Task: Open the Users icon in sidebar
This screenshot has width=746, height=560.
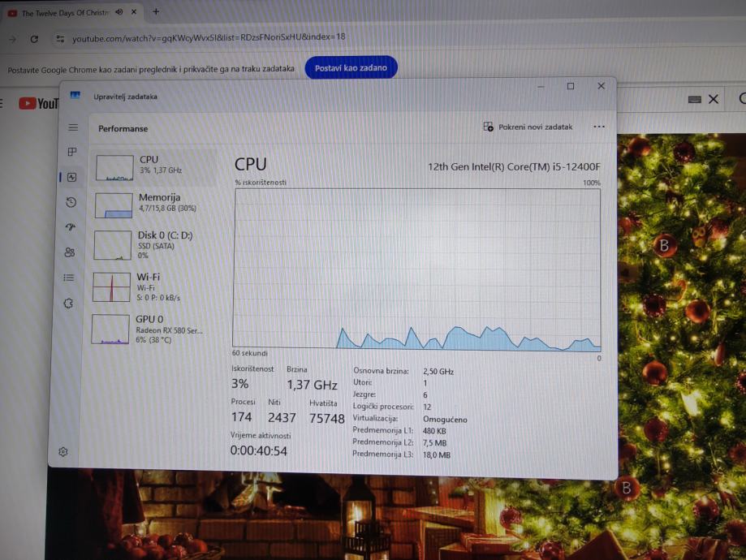Action: pyautogui.click(x=70, y=252)
